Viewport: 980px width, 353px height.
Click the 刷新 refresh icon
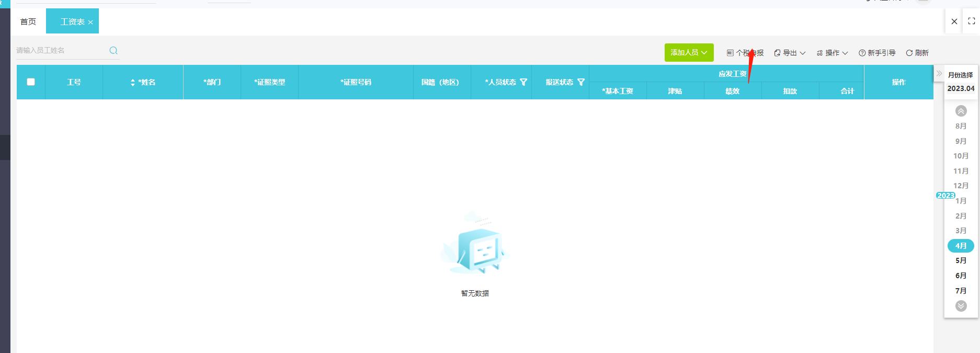tap(909, 53)
